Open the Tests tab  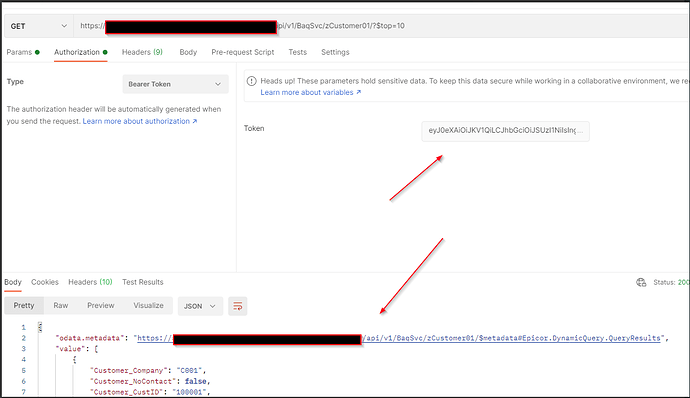297,52
